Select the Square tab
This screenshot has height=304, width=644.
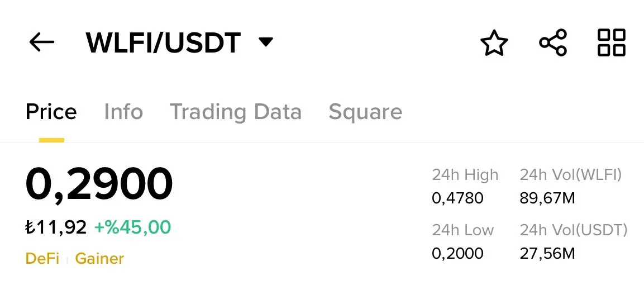click(x=365, y=112)
